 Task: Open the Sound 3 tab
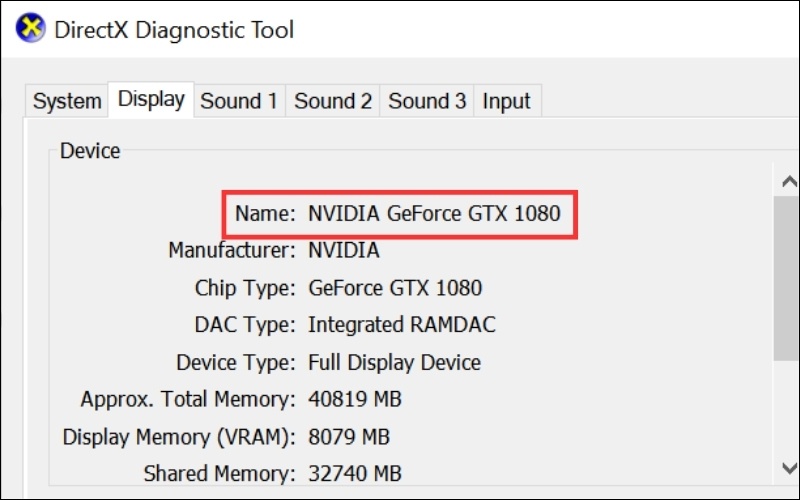click(x=427, y=102)
